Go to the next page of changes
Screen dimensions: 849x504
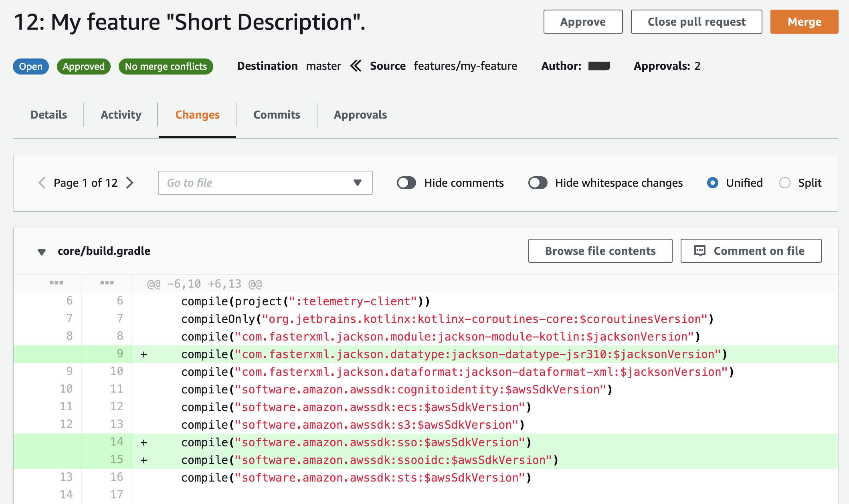click(x=130, y=183)
